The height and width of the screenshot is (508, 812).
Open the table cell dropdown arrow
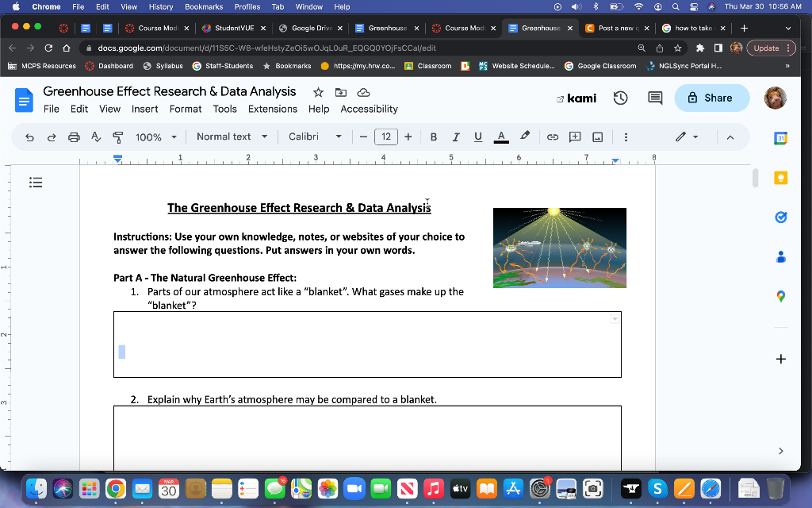coord(615,319)
